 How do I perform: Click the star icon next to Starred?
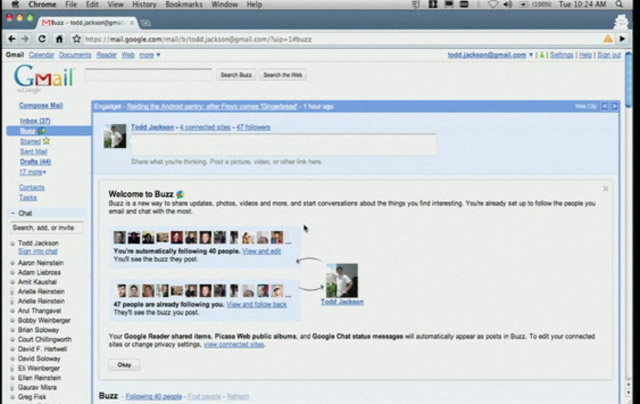[46, 142]
